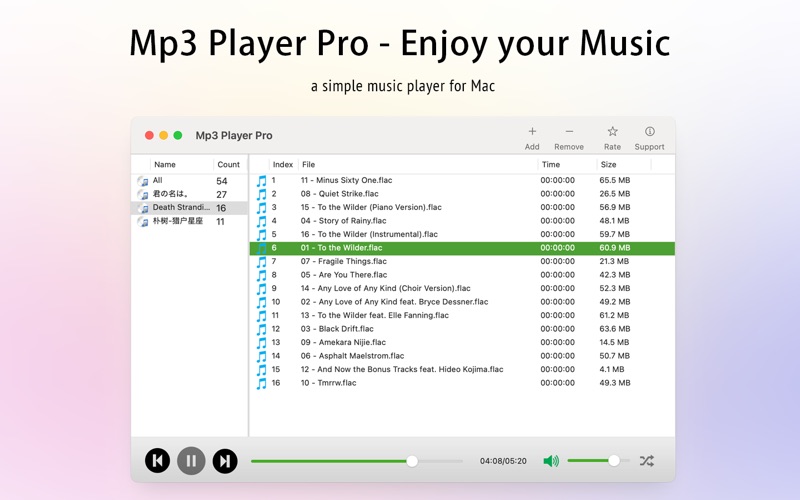The height and width of the screenshot is (500, 800).
Task: Select the All playlist
Action: click(x=190, y=181)
